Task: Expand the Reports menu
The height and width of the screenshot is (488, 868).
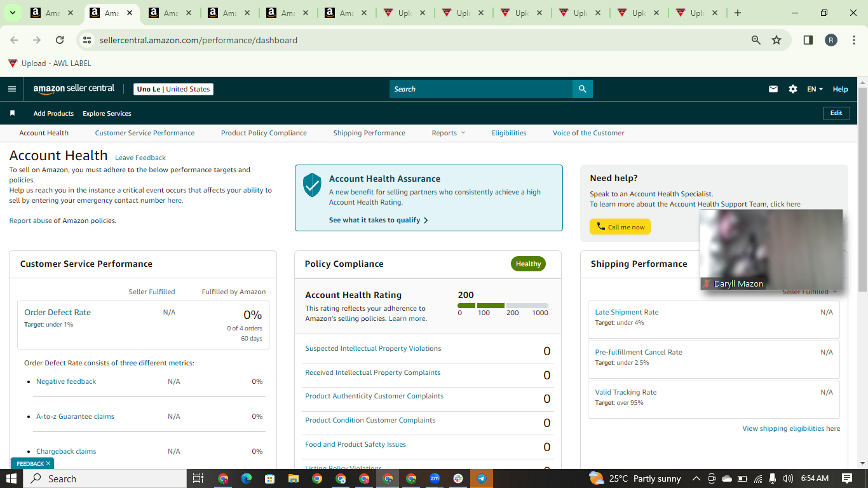Action: coord(449,133)
